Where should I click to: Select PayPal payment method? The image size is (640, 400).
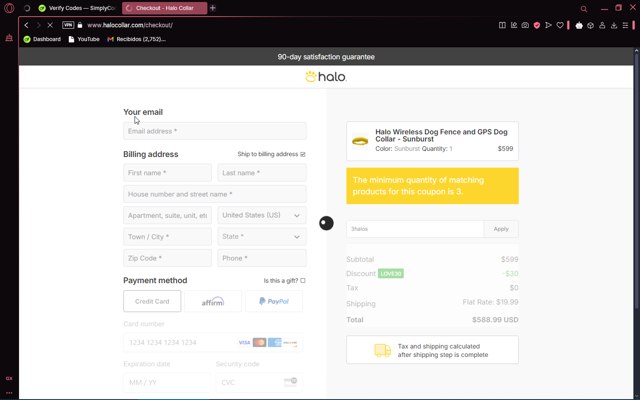point(274,301)
